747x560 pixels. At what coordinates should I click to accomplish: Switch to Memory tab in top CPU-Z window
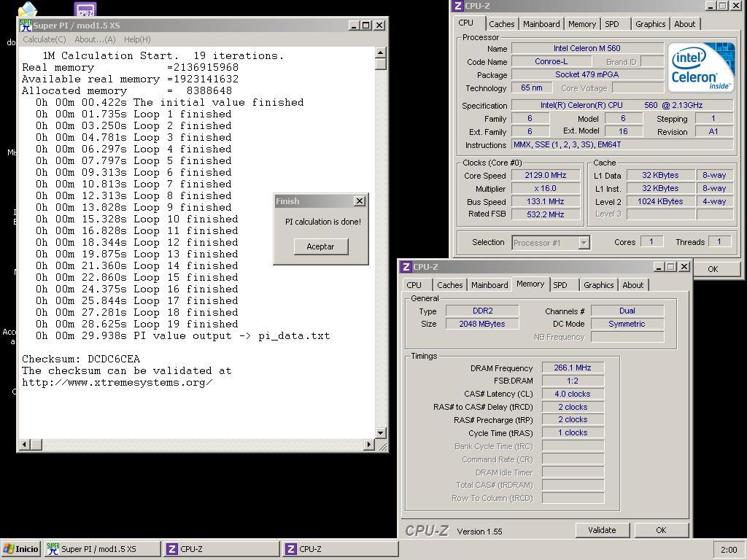point(581,24)
